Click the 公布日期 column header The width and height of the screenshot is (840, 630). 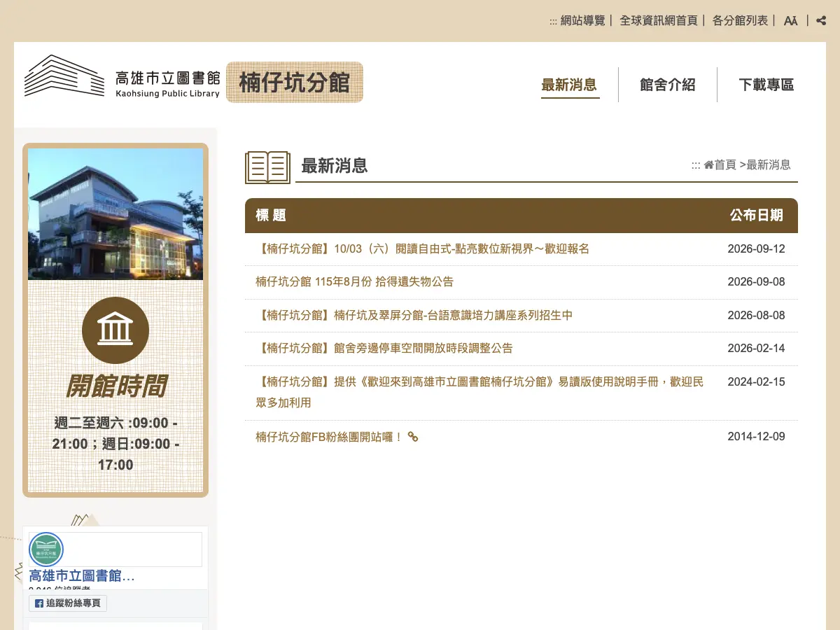click(x=757, y=216)
